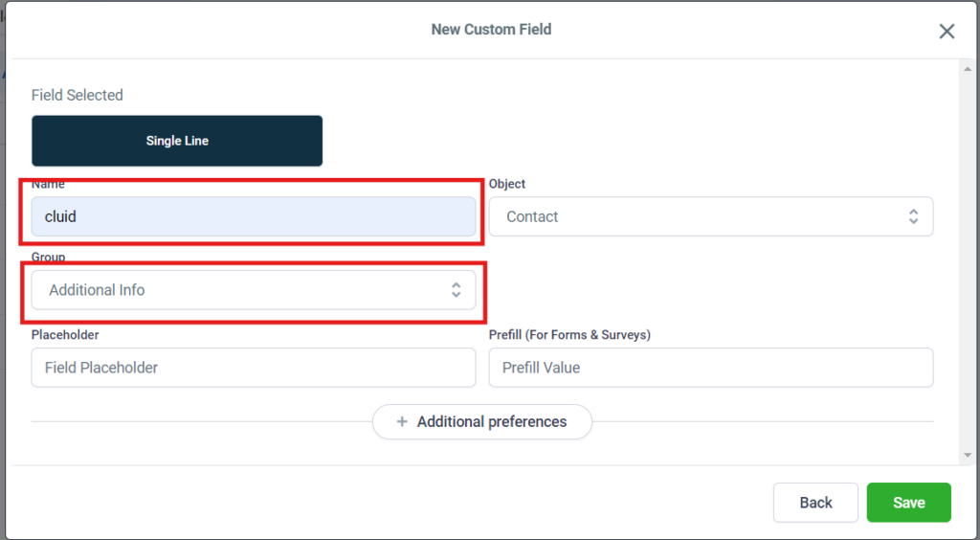
Task: Open the Group dropdown showing Additional Info
Action: (x=253, y=290)
